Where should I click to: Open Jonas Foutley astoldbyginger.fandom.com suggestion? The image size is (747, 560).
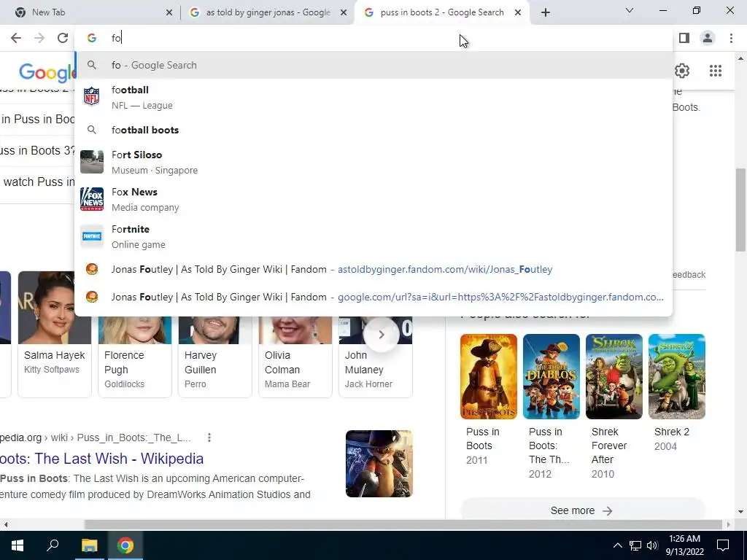[x=373, y=270]
